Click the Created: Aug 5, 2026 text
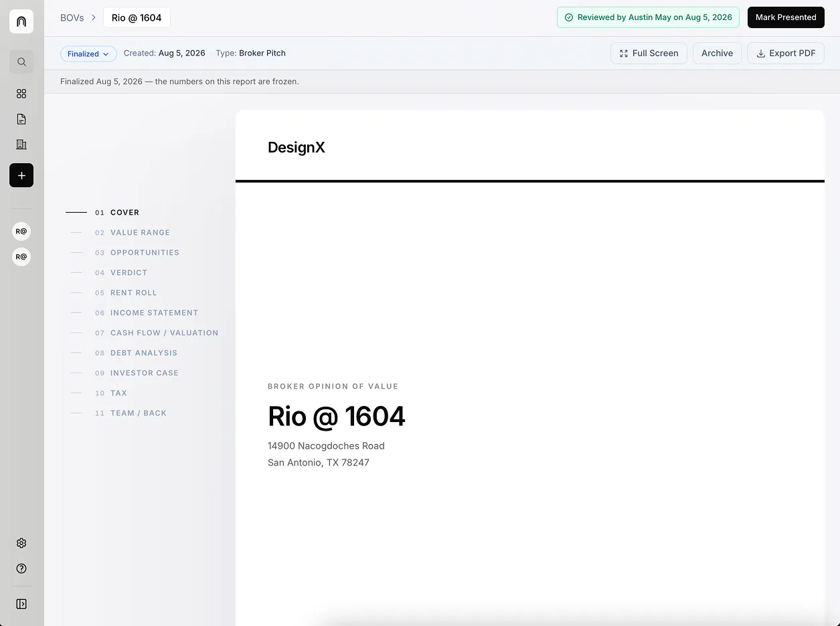The height and width of the screenshot is (626, 840). pyautogui.click(x=165, y=54)
